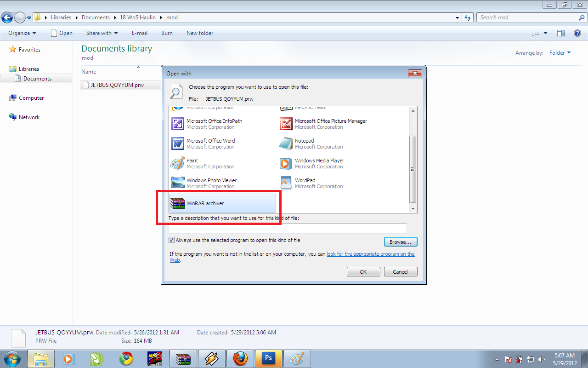Follow look for appropriate program on Web link
This screenshot has height=368, width=588.
click(x=370, y=254)
